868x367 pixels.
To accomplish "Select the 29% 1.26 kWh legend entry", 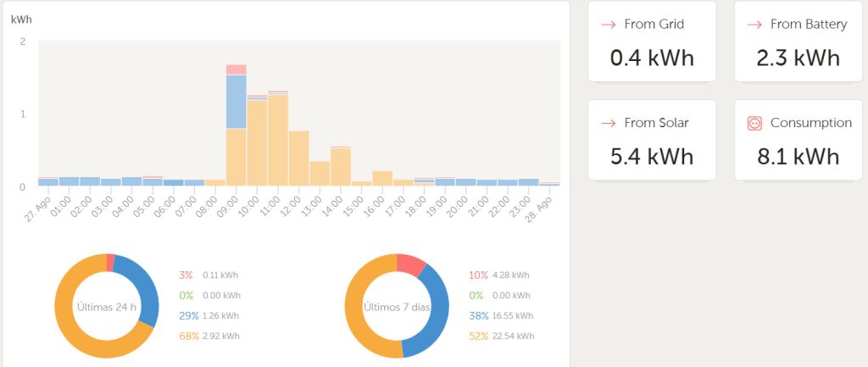I will 209,315.
